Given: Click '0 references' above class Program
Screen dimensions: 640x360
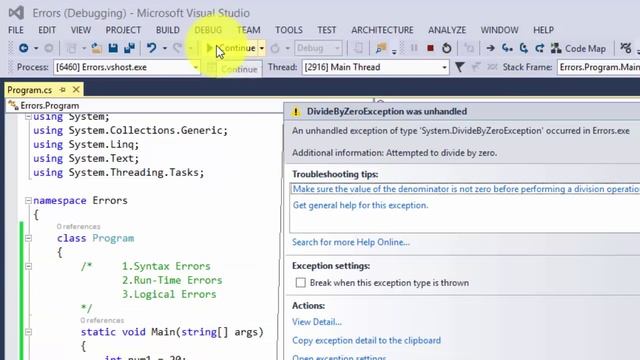Looking at the screenshot, I should coord(78,227).
